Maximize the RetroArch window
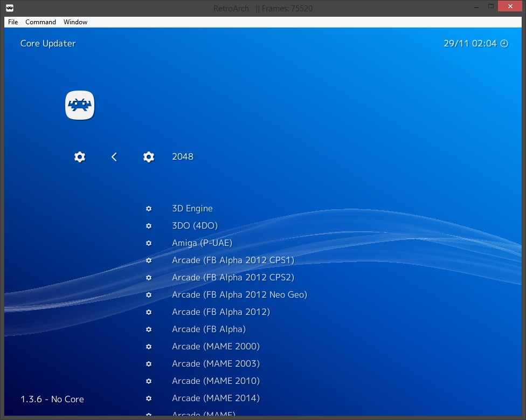Image resolution: width=526 pixels, height=420 pixels. (491, 6)
